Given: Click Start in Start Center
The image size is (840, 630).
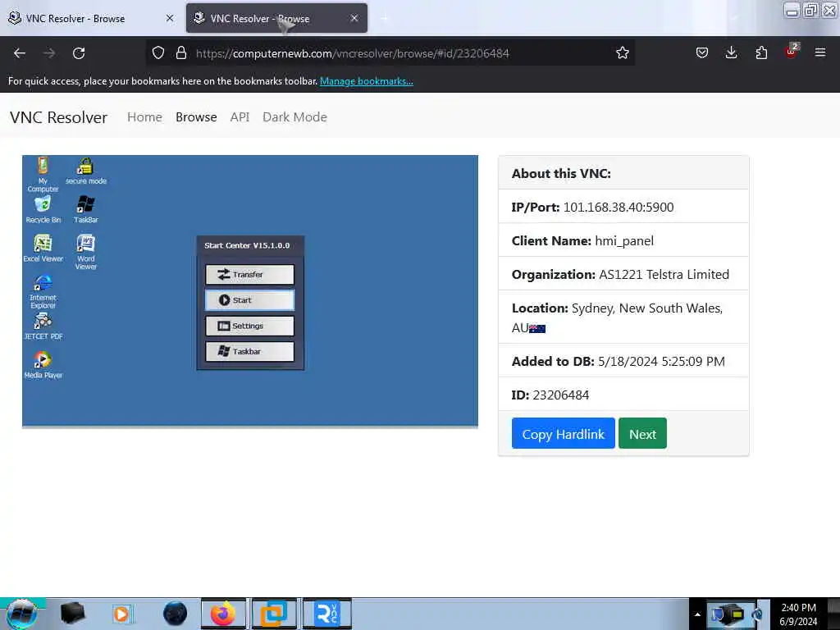Looking at the screenshot, I should (x=249, y=300).
